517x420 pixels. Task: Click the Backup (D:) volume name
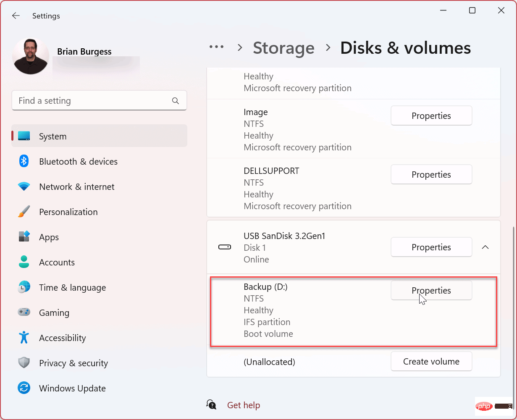click(265, 287)
